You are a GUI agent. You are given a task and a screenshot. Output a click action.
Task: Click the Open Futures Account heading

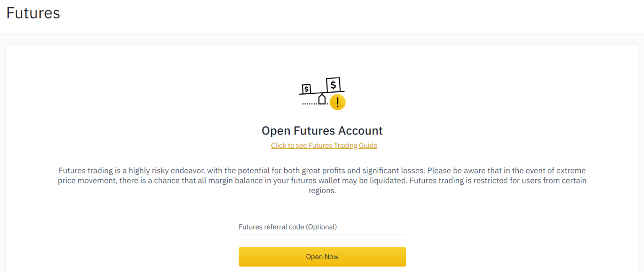[x=322, y=130]
